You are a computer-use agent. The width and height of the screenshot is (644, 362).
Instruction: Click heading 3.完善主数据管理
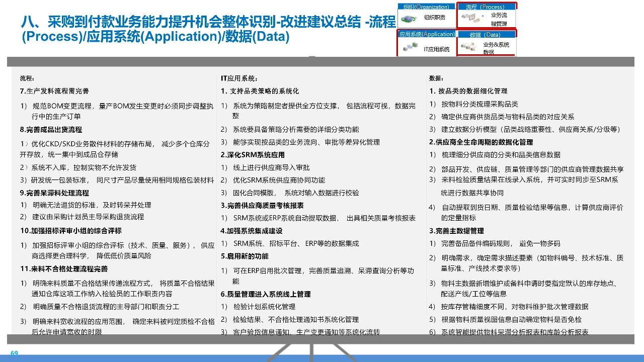point(456,231)
